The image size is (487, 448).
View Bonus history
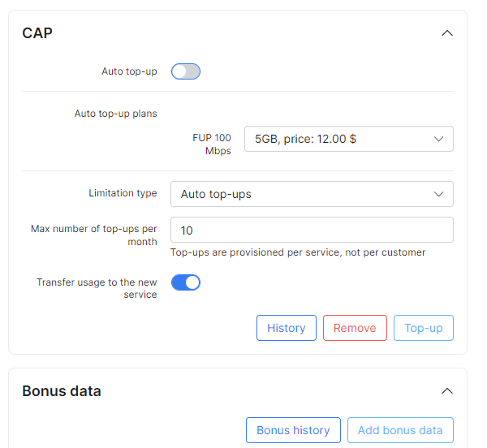pyautogui.click(x=293, y=430)
